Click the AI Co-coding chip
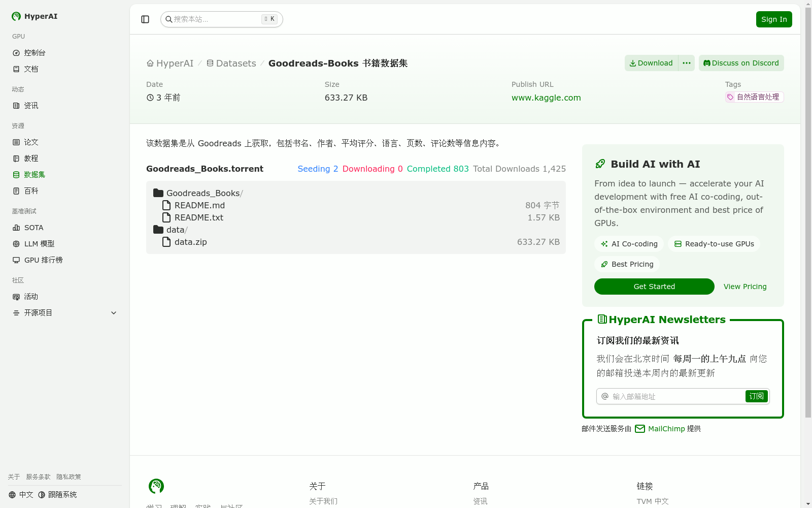 (629, 244)
